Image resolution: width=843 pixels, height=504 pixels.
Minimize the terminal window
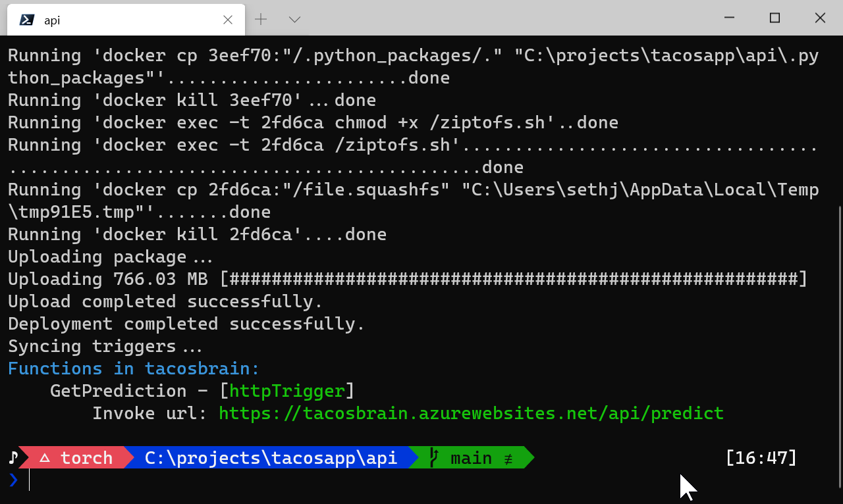pos(729,18)
